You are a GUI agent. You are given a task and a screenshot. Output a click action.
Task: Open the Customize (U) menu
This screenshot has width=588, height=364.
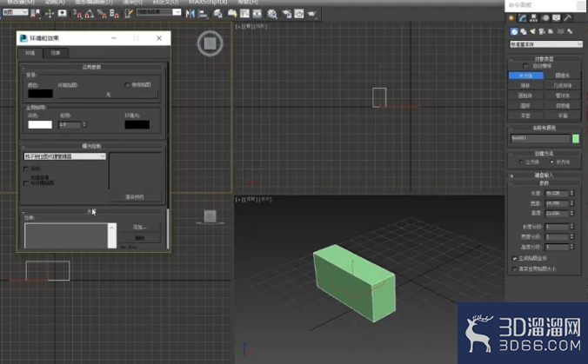[x=165, y=2]
